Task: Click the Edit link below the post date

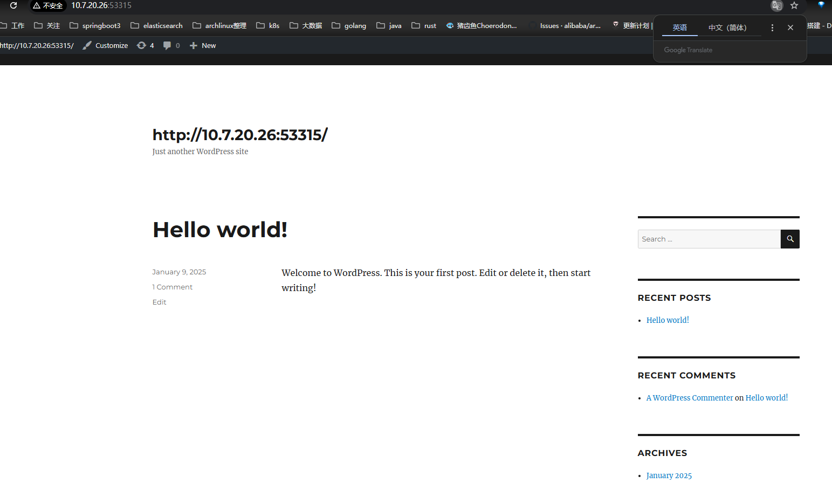Action: (159, 302)
